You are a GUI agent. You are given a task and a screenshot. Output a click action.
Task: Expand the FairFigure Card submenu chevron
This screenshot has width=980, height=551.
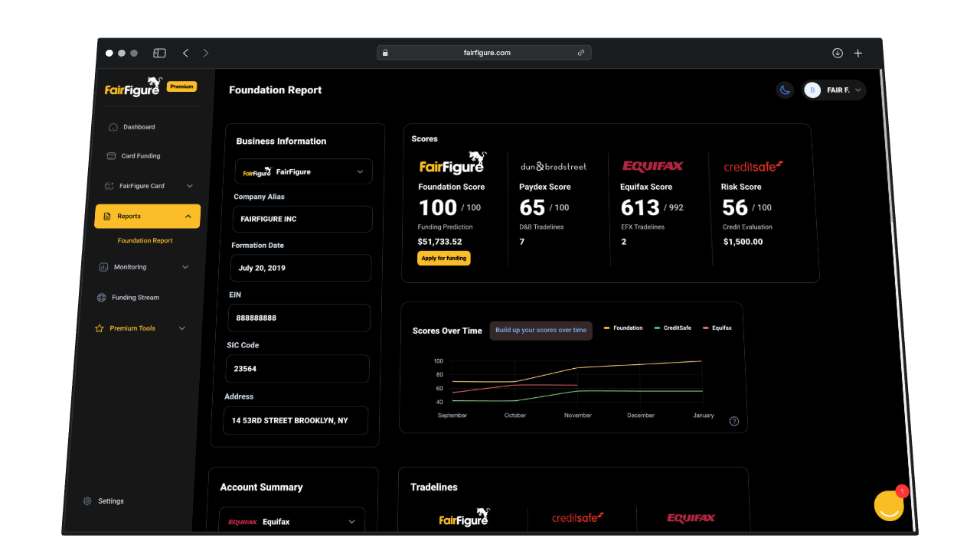pos(190,186)
